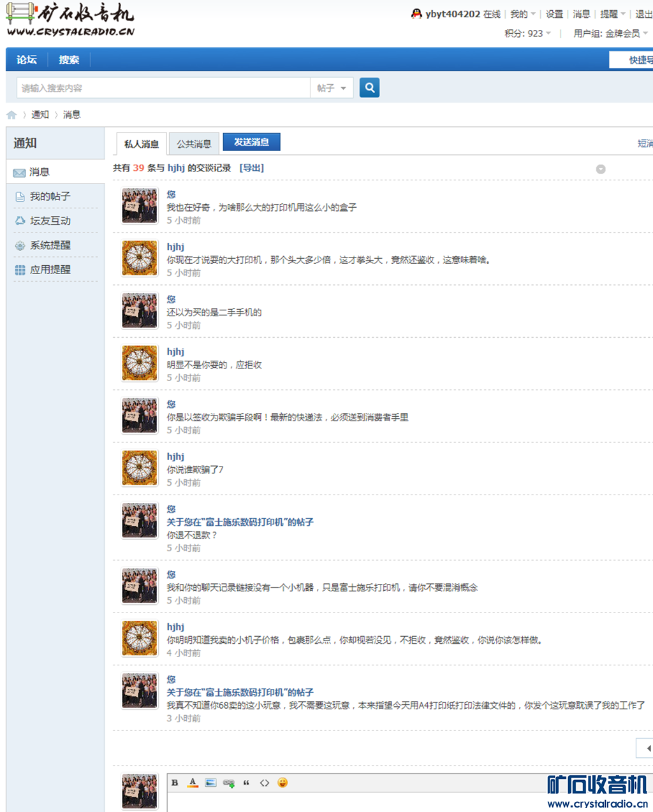Viewport: 653px width, 812px height.
Task: Expand the 提醒 dropdown menu
Action: tap(613, 14)
